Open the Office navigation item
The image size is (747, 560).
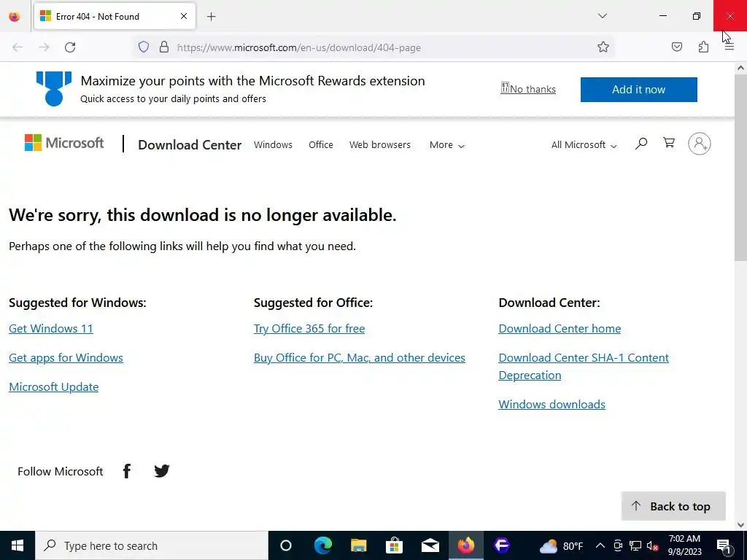(321, 145)
